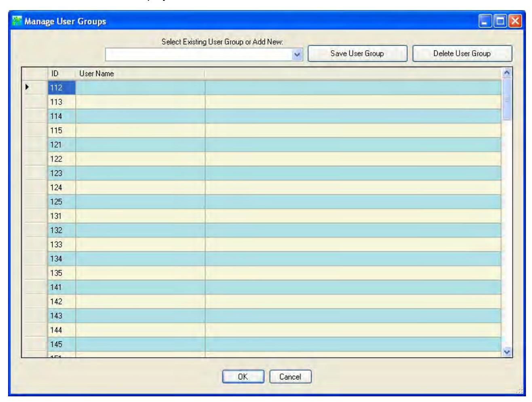Select the ID cell 142

point(61,302)
